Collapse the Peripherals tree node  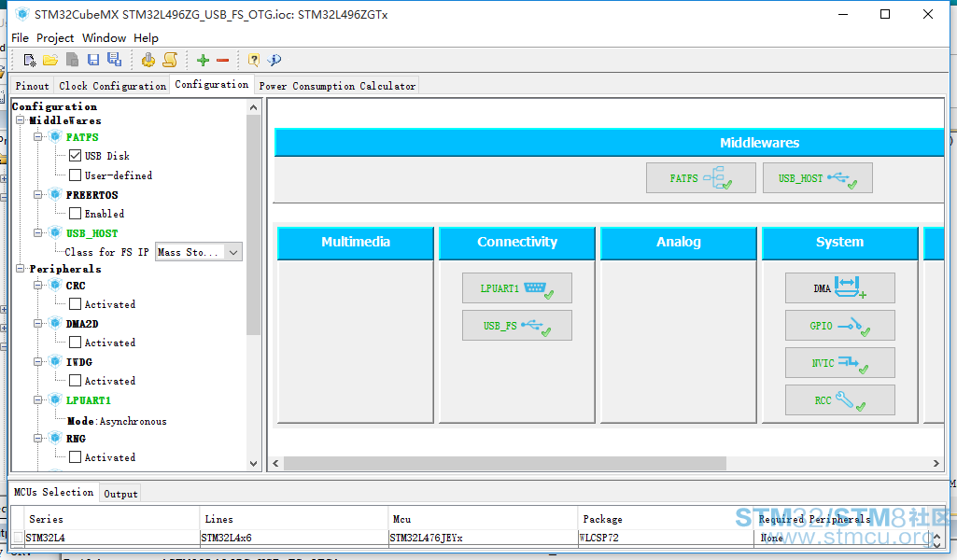(x=21, y=269)
